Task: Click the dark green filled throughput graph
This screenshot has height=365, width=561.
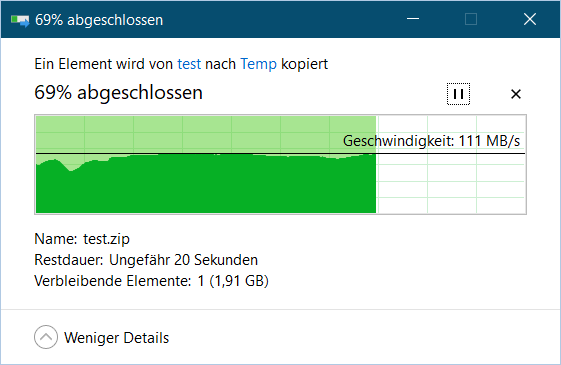Action: 206,186
